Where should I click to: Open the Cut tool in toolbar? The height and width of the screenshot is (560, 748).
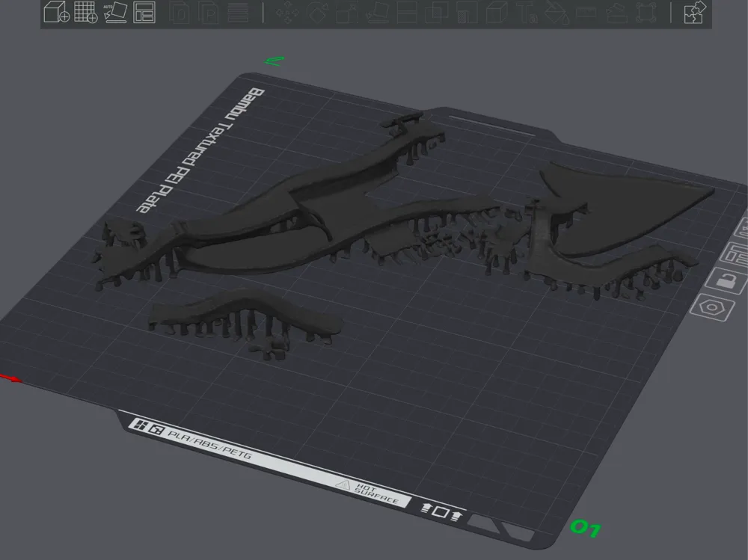point(407,12)
